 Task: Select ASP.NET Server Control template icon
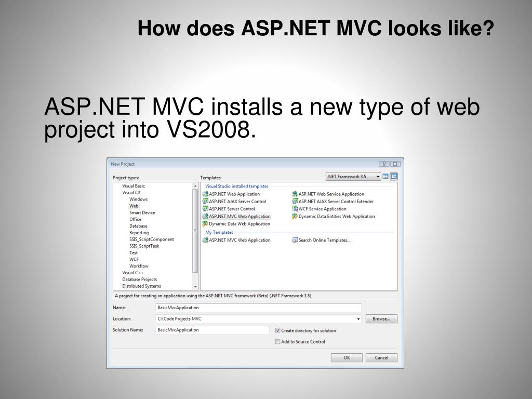coord(205,209)
